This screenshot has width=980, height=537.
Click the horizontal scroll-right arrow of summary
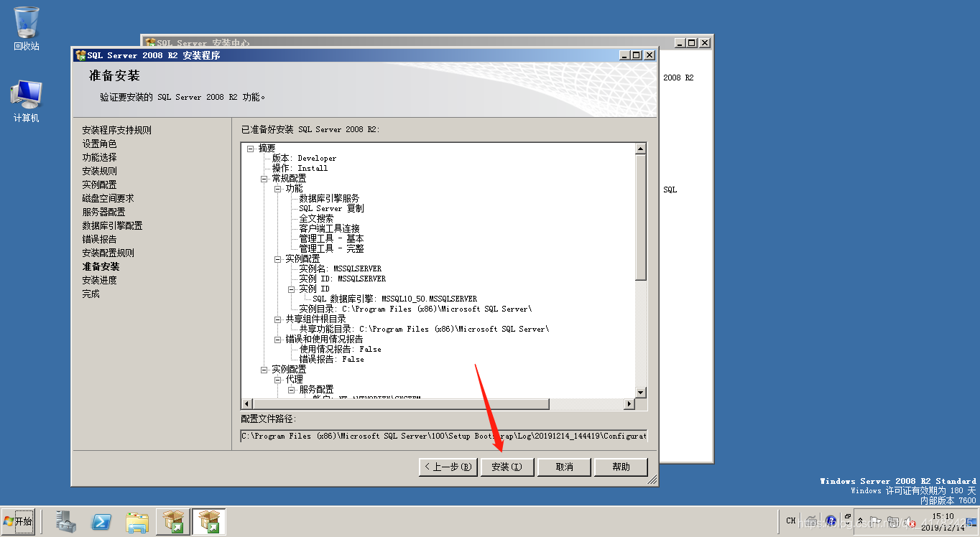(x=629, y=404)
